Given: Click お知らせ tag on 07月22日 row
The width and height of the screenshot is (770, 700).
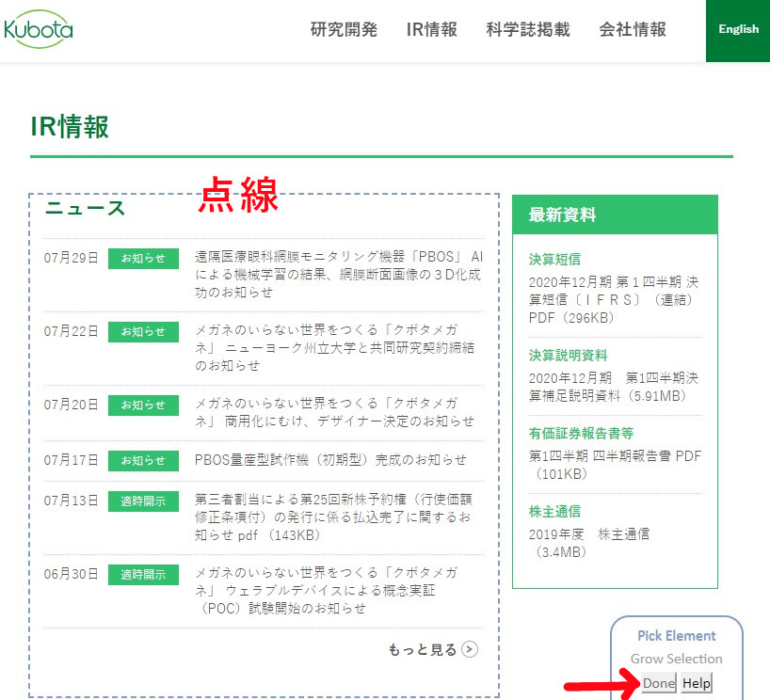Looking at the screenshot, I should tap(143, 331).
